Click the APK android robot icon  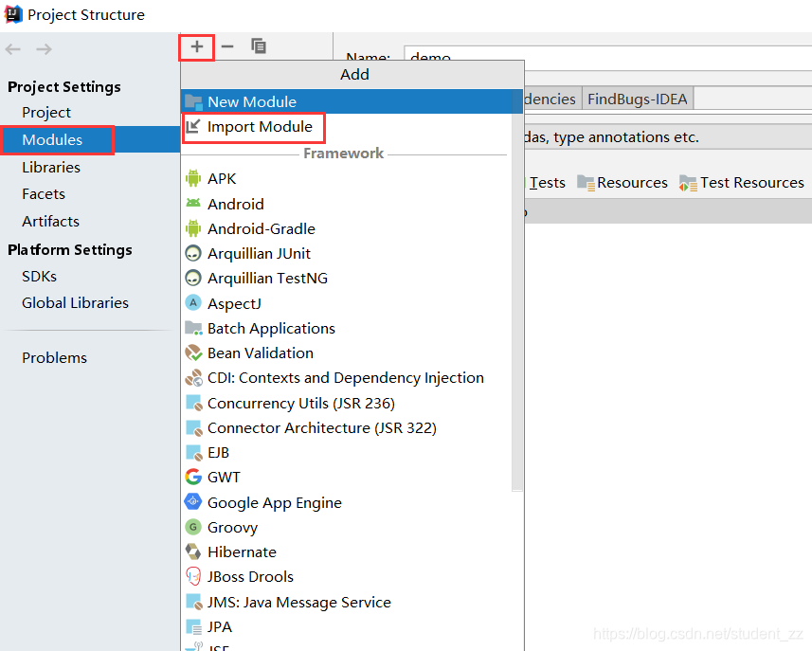[x=193, y=178]
